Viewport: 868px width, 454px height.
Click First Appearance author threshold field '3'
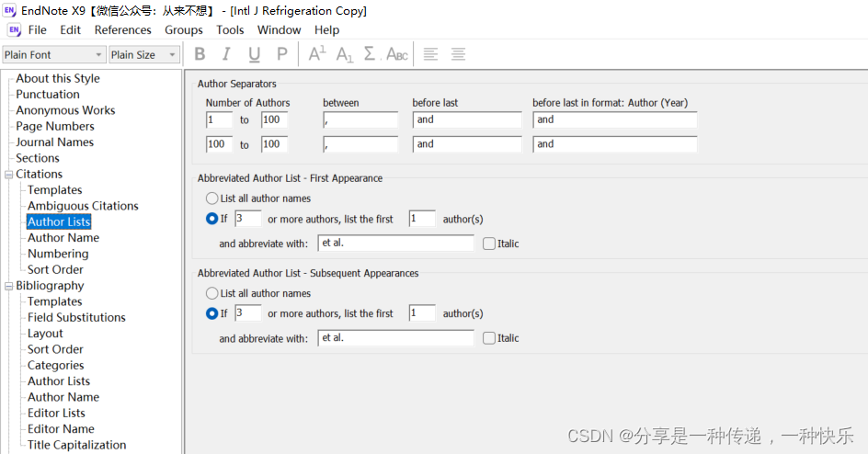[x=247, y=219]
